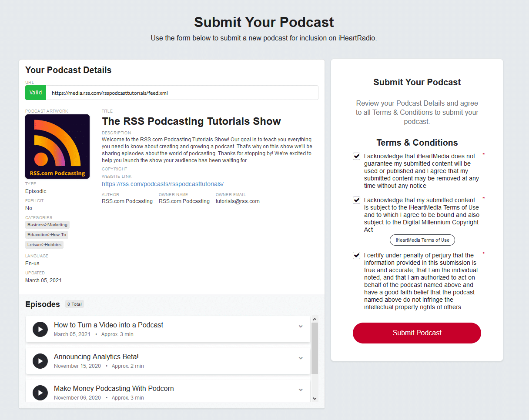This screenshot has height=420, width=529.
Task: Click the En-us language value
Action: tap(32, 263)
